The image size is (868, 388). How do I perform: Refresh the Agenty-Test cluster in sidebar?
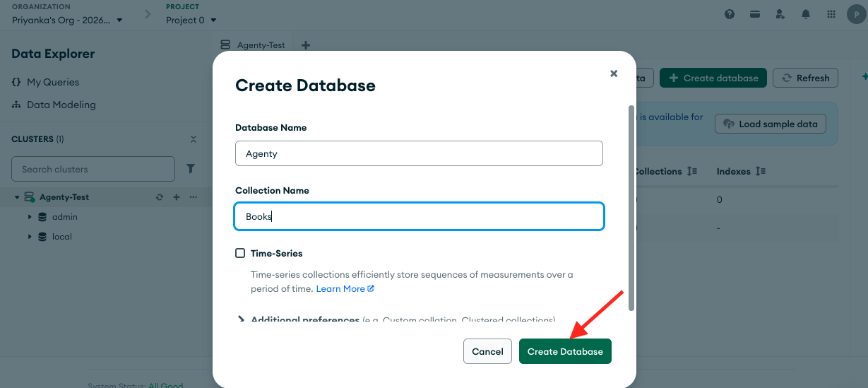tap(160, 197)
